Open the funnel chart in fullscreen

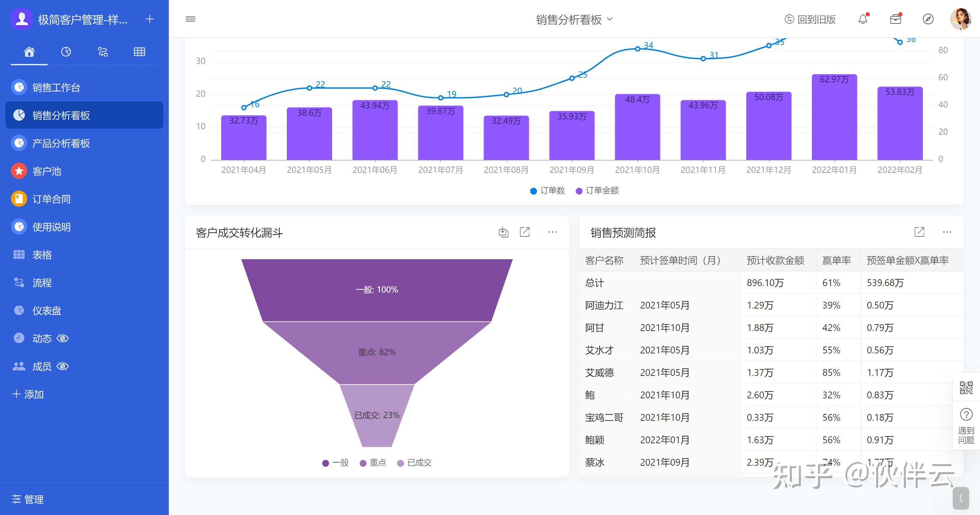(x=525, y=232)
